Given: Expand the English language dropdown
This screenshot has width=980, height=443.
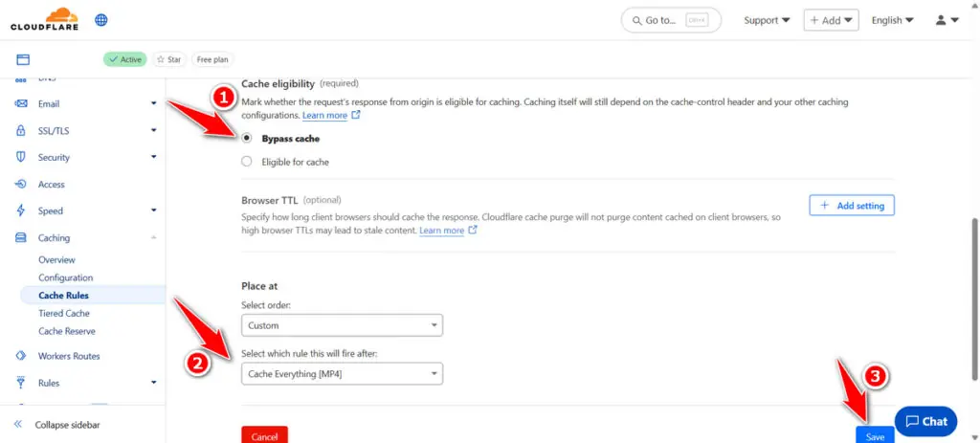Looking at the screenshot, I should point(892,20).
